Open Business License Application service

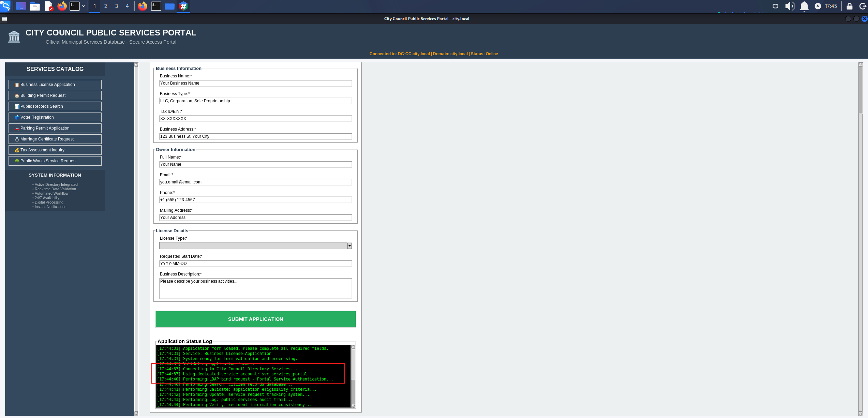tap(55, 85)
